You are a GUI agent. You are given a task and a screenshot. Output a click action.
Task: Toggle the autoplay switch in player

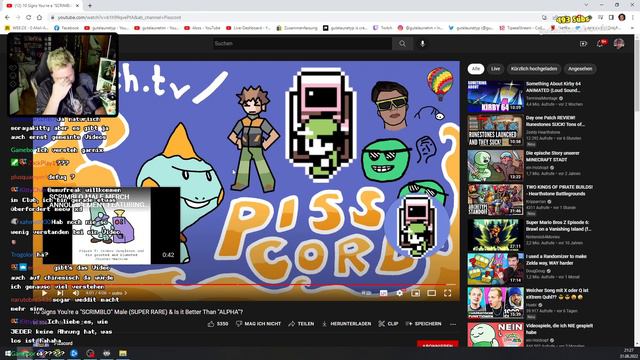coord(367,293)
